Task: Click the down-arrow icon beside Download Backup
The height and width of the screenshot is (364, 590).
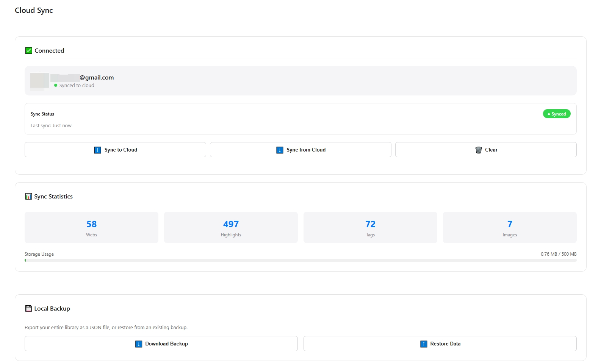Action: [139, 344]
